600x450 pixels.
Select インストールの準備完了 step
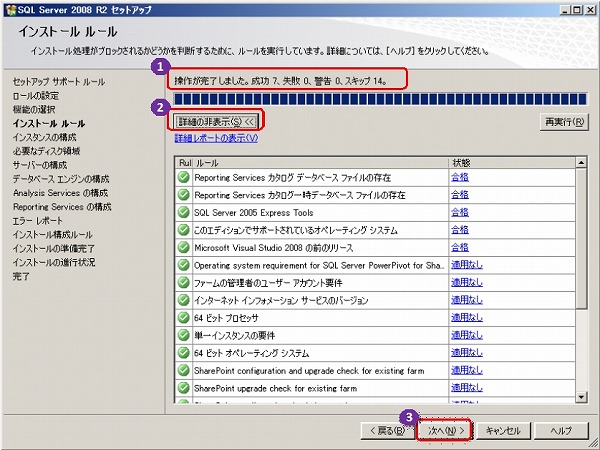click(x=54, y=248)
